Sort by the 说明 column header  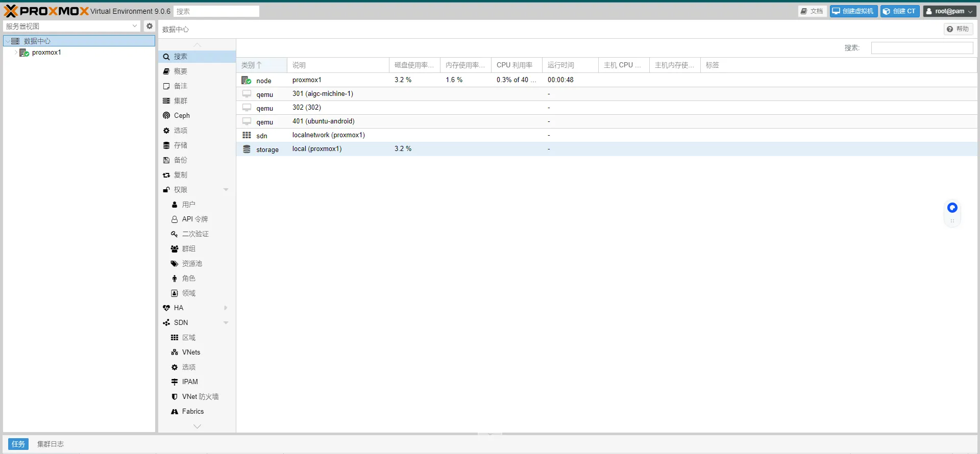[x=338, y=65]
